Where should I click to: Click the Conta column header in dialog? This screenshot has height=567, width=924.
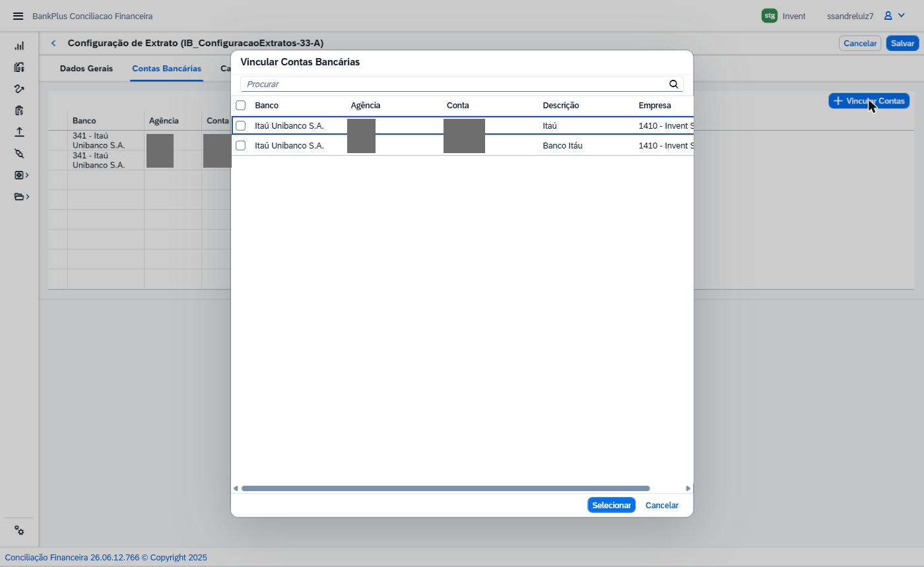pos(458,106)
